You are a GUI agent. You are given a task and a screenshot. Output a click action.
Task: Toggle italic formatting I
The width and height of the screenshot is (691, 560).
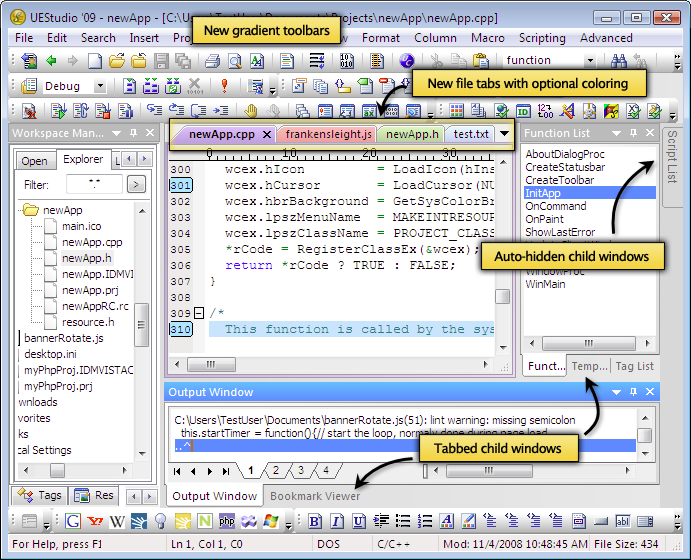[x=336, y=521]
